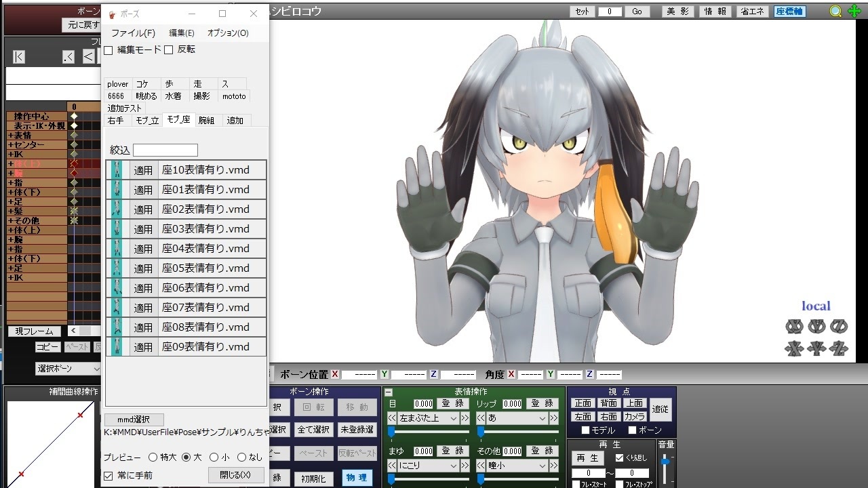Click the green move-arrows icon in viewport corner

[x=854, y=11]
